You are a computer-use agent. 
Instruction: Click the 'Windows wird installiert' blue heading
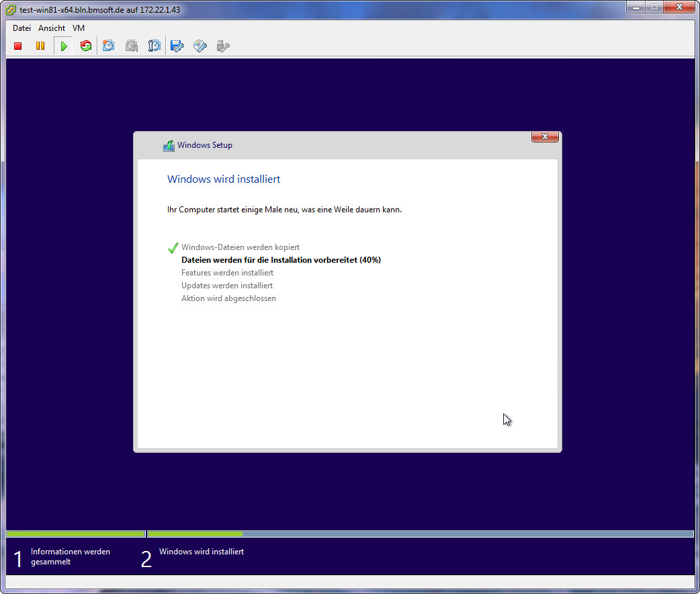[224, 179]
